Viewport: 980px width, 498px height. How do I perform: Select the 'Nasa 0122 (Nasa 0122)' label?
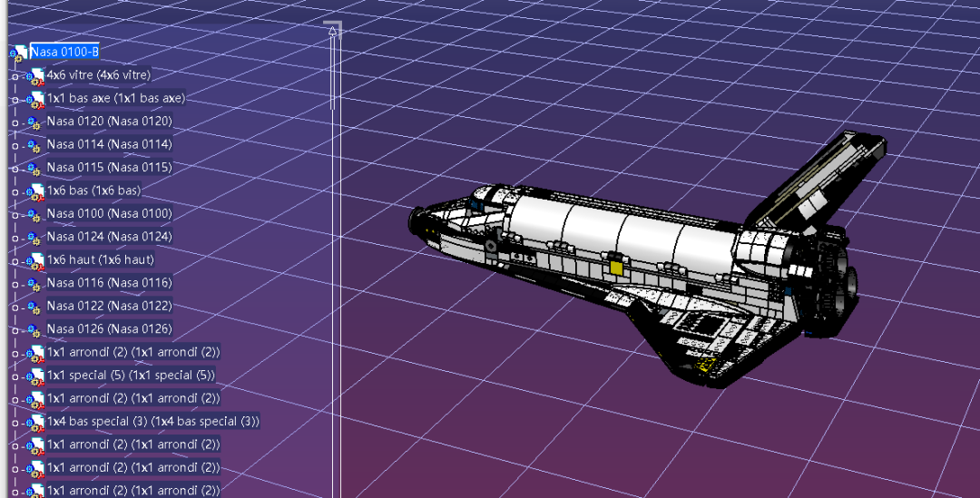[110, 307]
